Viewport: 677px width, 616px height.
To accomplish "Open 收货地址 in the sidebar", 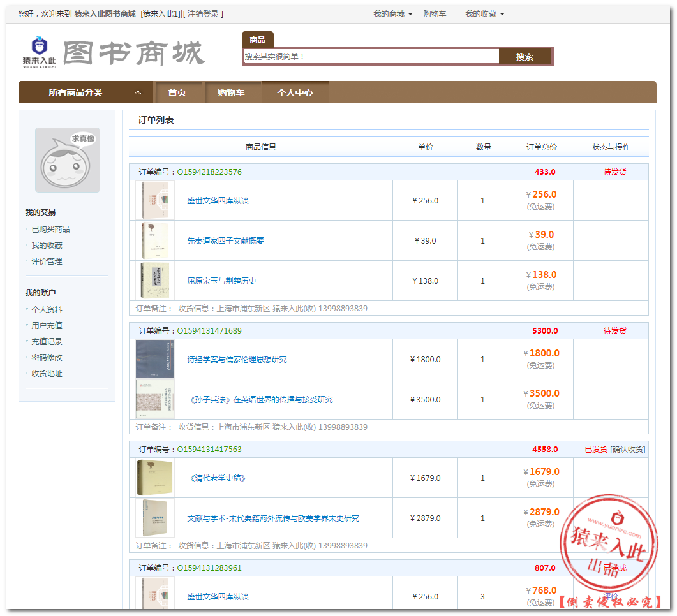I will coord(47,374).
